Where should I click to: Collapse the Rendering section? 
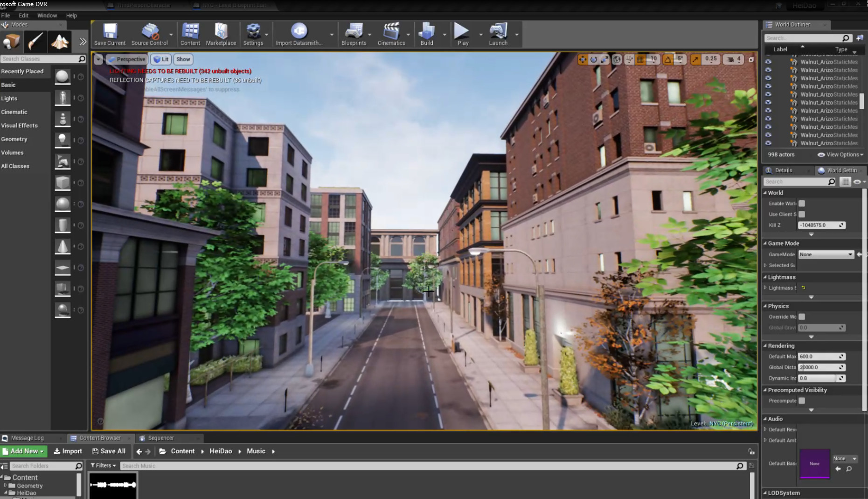pyautogui.click(x=765, y=346)
